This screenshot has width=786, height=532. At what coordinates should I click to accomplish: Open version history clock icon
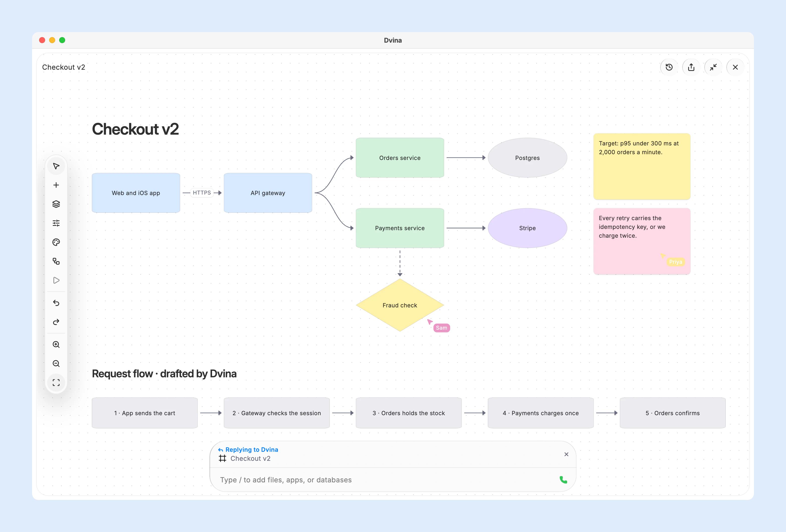tap(669, 67)
